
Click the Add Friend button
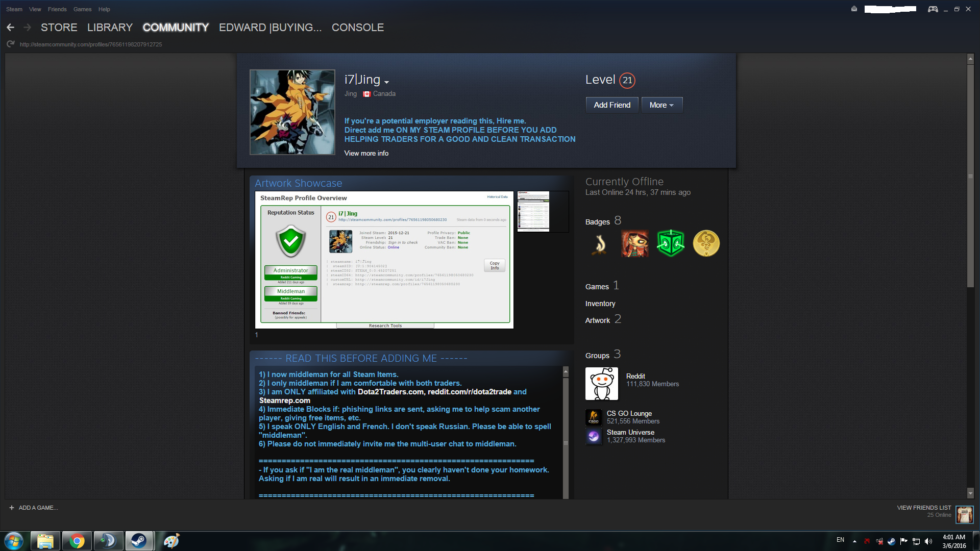[x=611, y=105]
